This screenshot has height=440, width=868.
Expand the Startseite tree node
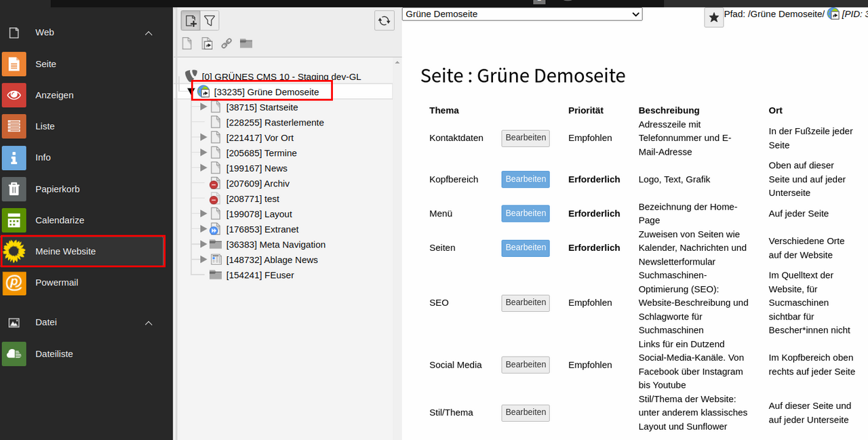pyautogui.click(x=203, y=107)
